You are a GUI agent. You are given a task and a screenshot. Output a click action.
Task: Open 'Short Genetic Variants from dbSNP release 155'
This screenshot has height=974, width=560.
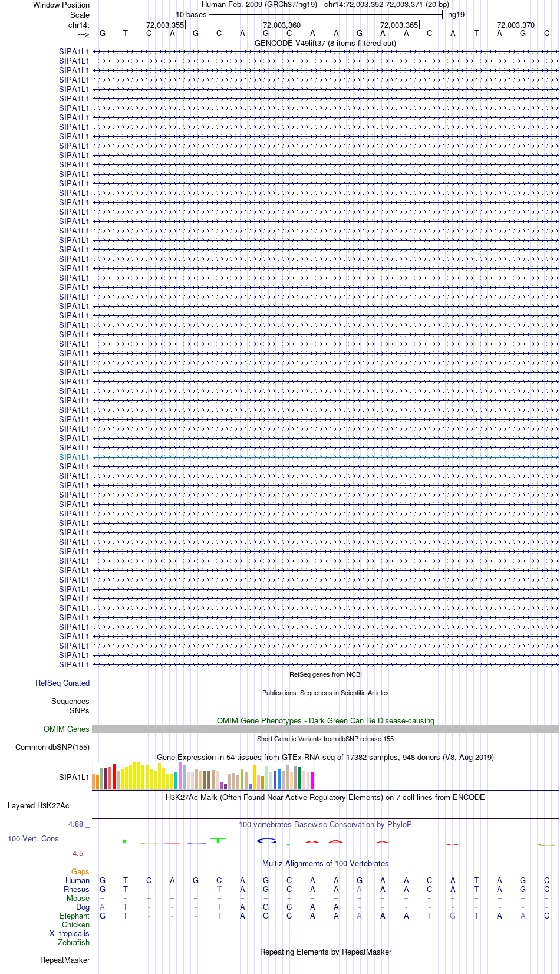pyautogui.click(x=325, y=739)
